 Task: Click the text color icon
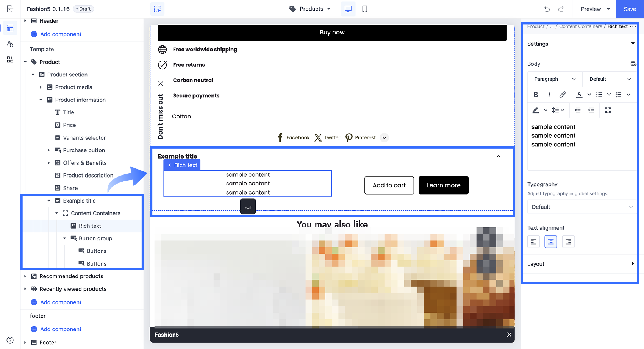pos(579,95)
